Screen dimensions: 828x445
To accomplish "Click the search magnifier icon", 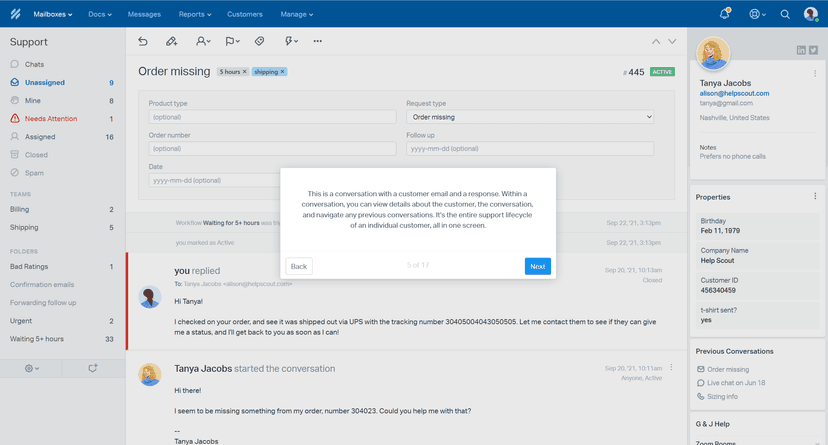I will click(x=785, y=14).
